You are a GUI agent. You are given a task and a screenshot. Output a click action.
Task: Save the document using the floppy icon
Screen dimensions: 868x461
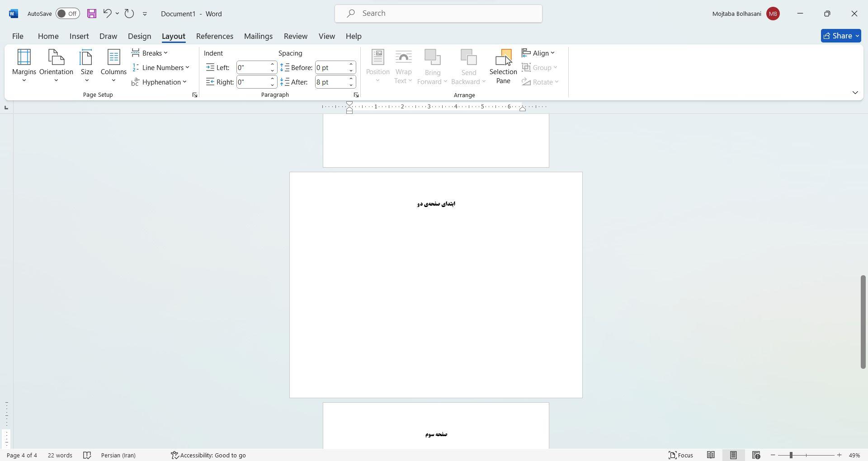click(92, 14)
